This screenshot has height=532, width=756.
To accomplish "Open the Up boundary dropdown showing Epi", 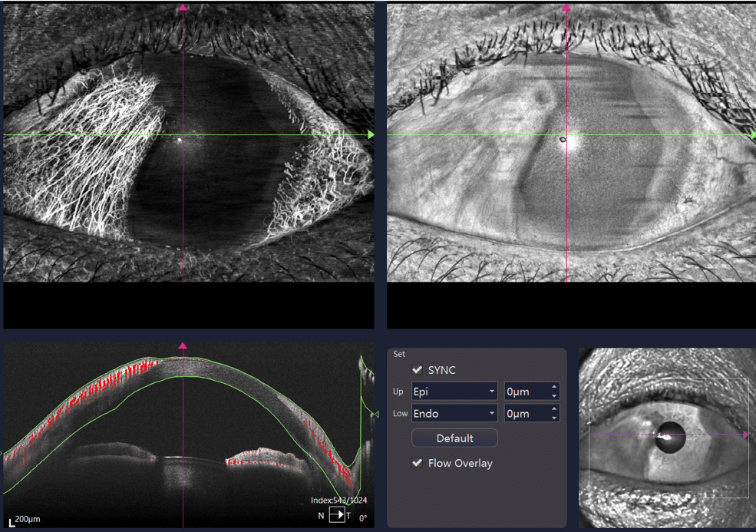I will (x=454, y=392).
